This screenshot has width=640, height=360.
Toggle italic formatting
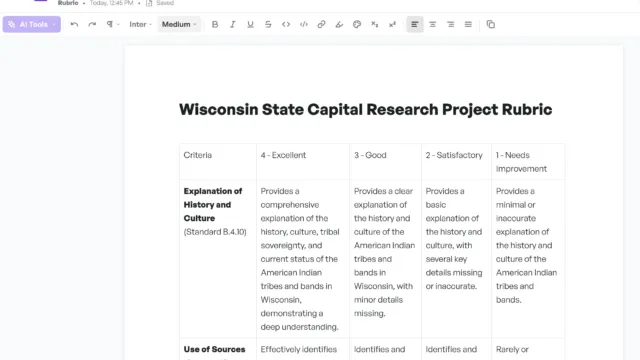click(233, 24)
